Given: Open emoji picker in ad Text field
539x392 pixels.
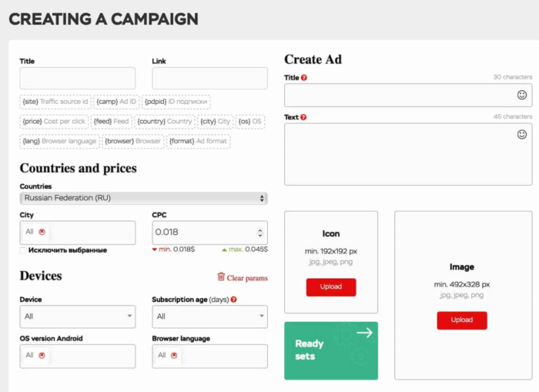Looking at the screenshot, I should click(x=521, y=135).
